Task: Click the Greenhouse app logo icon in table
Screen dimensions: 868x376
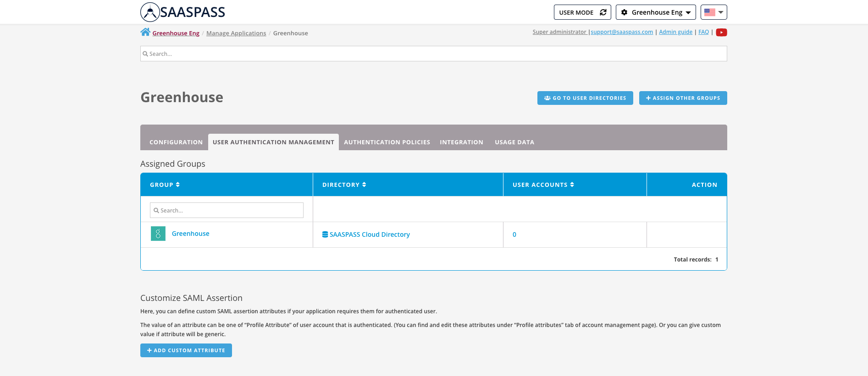Action: tap(158, 234)
